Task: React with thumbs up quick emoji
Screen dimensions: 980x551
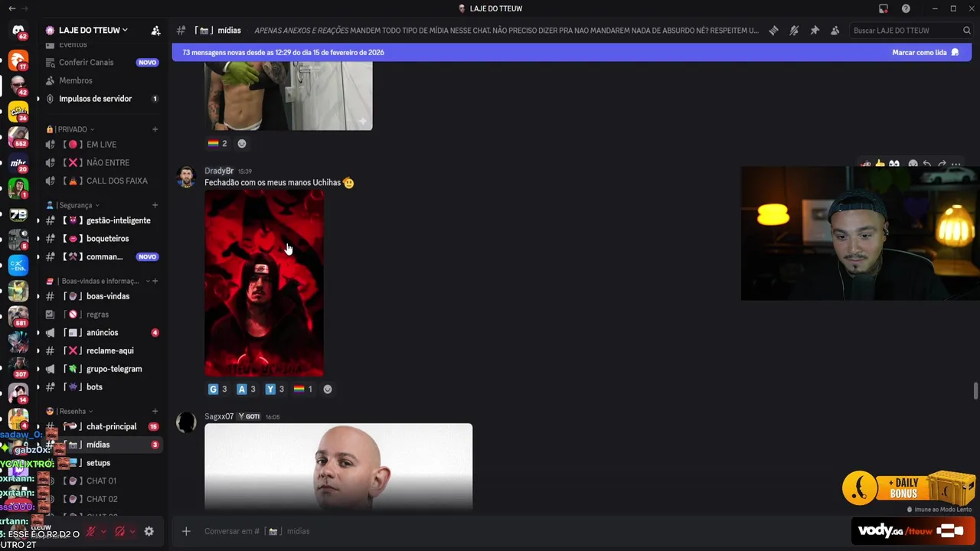Action: coord(880,165)
